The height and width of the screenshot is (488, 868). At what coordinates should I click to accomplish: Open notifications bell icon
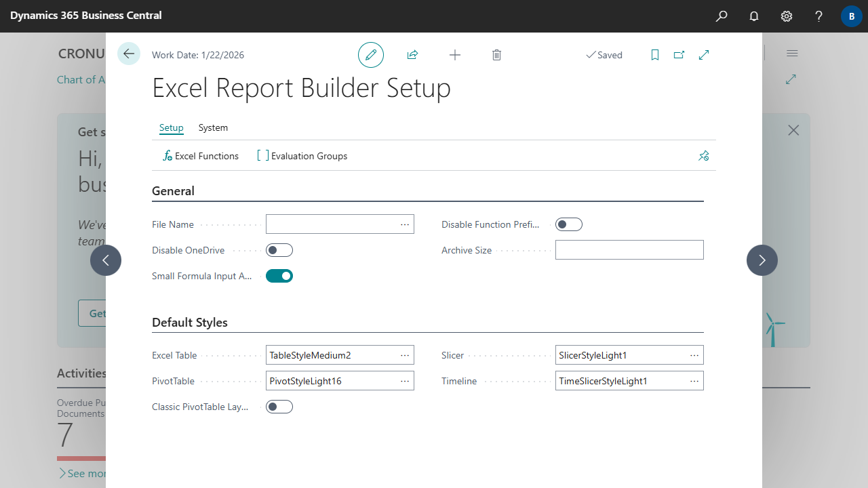point(754,16)
